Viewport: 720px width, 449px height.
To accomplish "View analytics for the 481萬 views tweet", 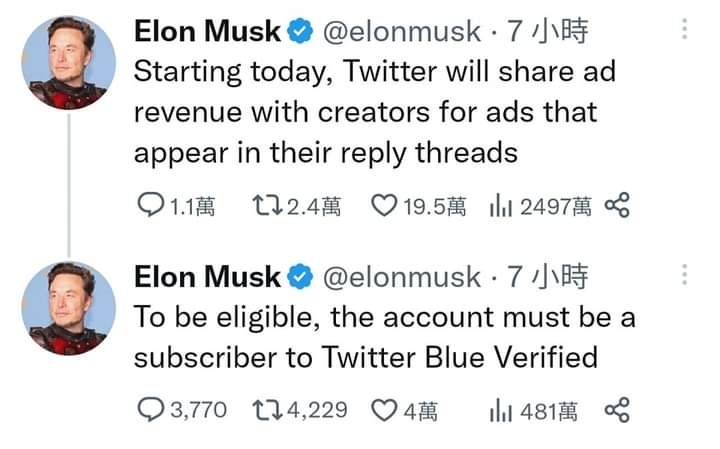I will click(x=500, y=408).
